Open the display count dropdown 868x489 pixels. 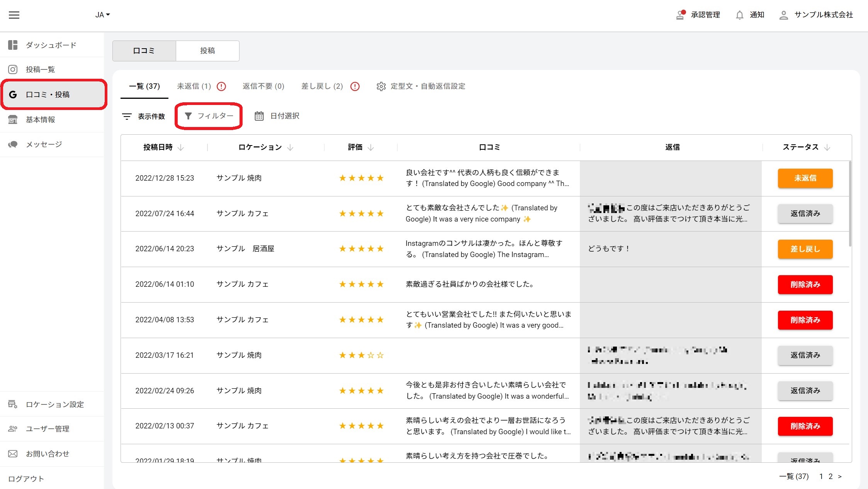click(143, 116)
